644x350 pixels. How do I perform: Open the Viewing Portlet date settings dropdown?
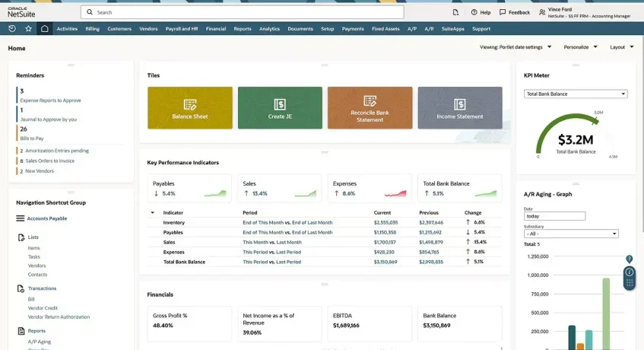click(x=516, y=47)
